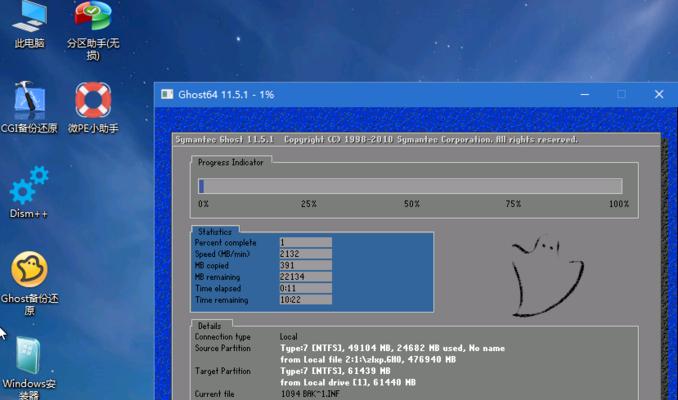Click the 75% mark under progress bar
678x400 pixels.
(x=513, y=204)
